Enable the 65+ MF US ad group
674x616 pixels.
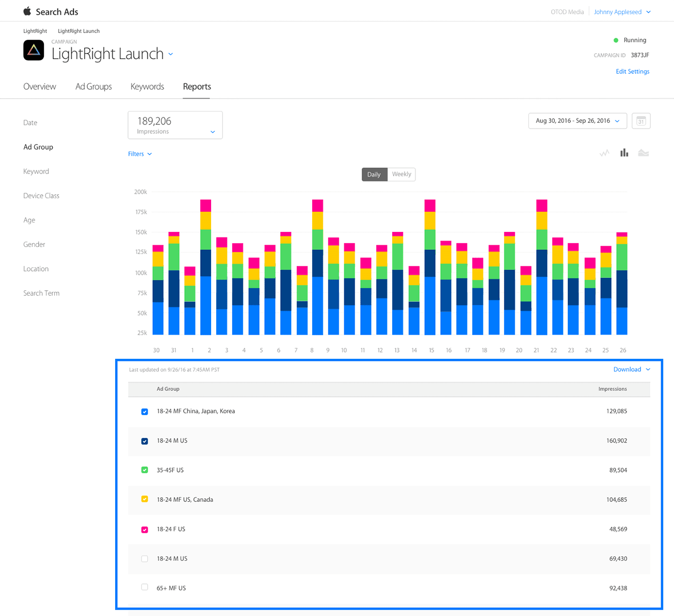click(145, 588)
